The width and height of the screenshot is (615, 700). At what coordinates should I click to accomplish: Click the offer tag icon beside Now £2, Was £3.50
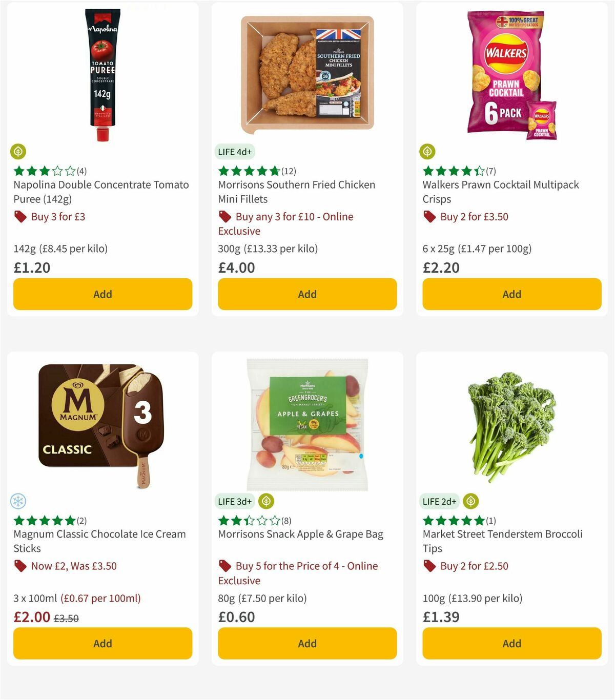[x=20, y=566]
